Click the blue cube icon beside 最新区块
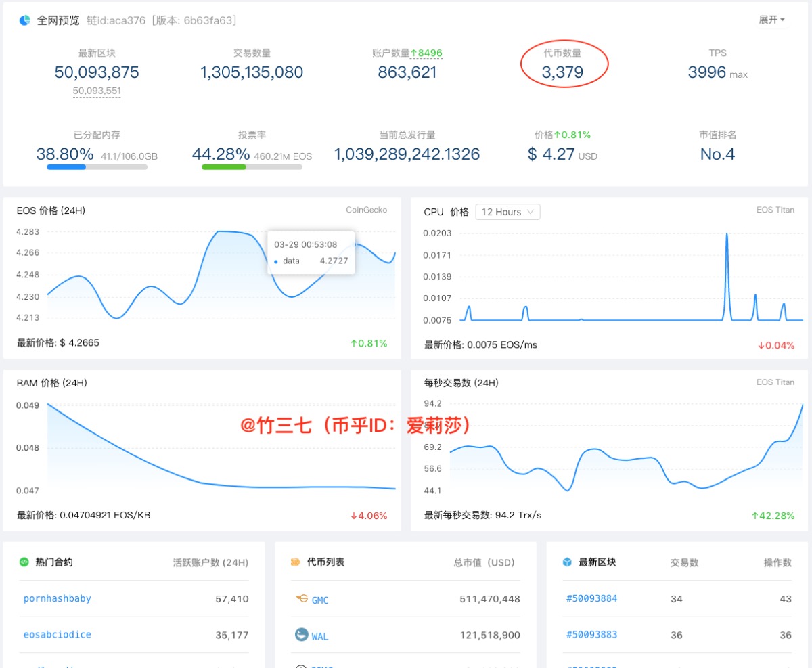Viewport: 812px width, 668px height. pyautogui.click(x=567, y=562)
